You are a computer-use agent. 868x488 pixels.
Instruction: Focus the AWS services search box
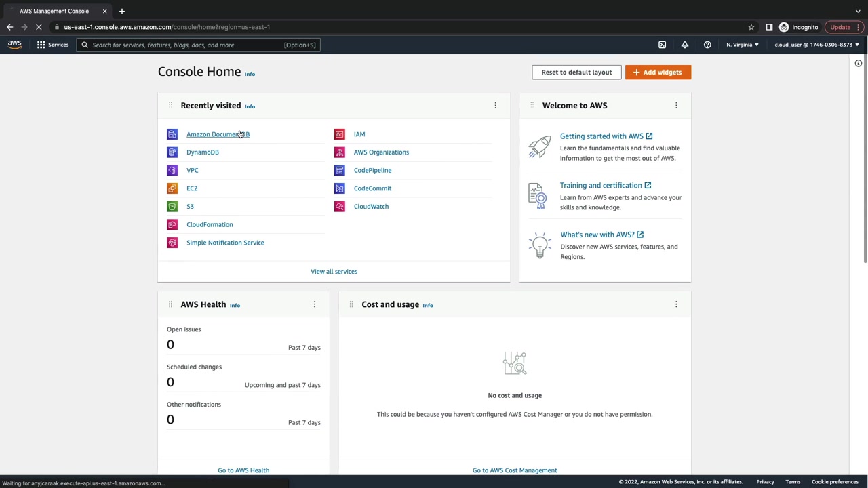point(198,45)
